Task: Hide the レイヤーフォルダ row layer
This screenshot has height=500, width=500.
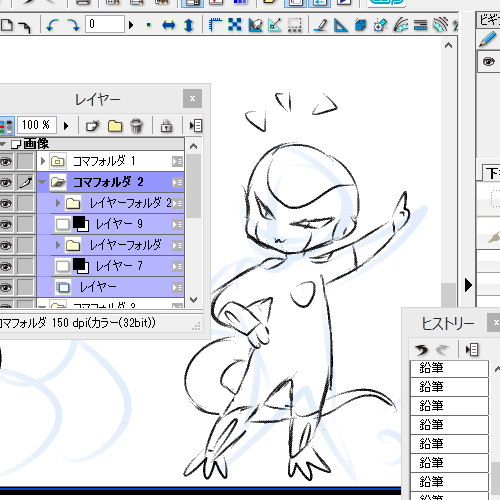Action: (x=6, y=246)
